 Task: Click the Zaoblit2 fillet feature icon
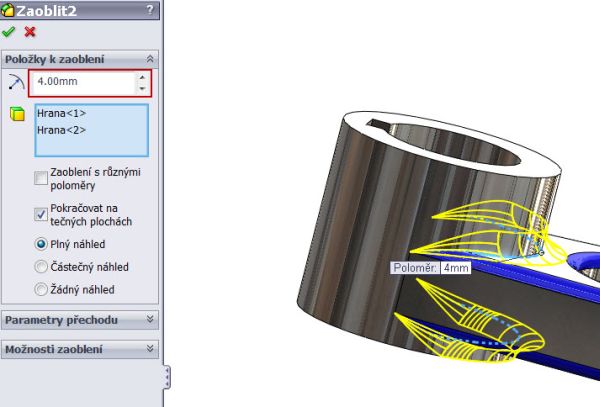point(8,10)
